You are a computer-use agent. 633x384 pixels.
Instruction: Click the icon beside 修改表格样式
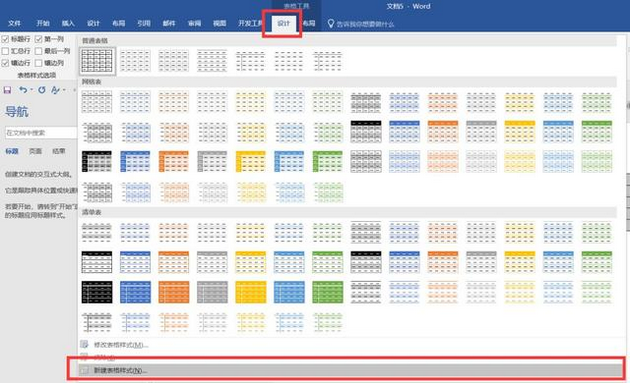point(84,344)
